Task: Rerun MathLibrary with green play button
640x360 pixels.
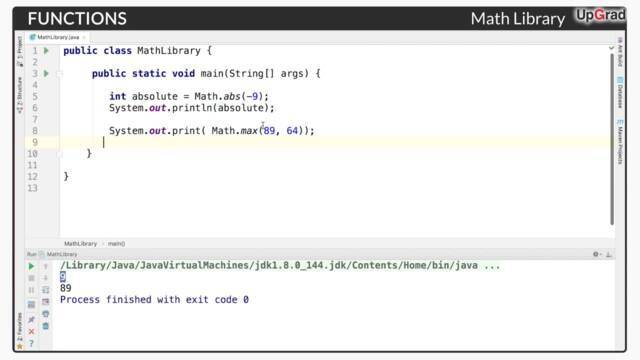Action: tap(31, 267)
